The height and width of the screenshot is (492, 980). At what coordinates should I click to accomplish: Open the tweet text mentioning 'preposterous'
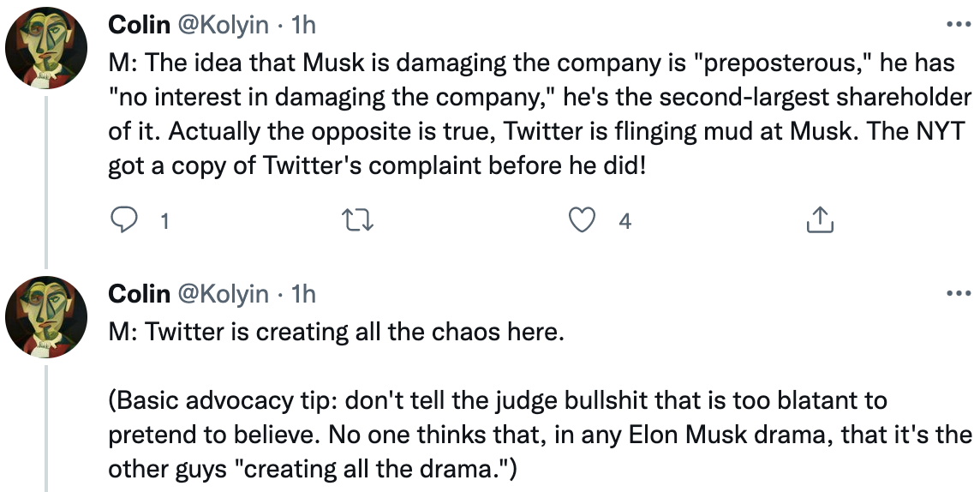(x=540, y=114)
